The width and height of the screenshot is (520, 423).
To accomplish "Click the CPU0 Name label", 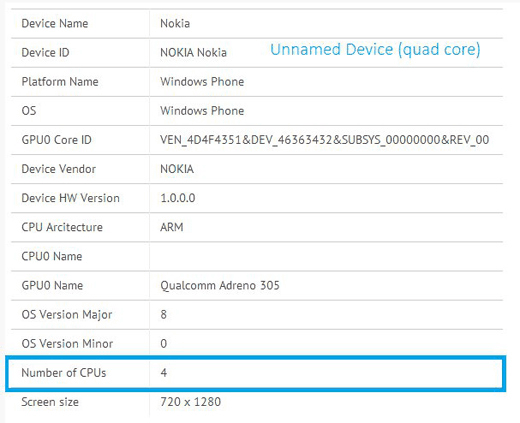I will (52, 256).
